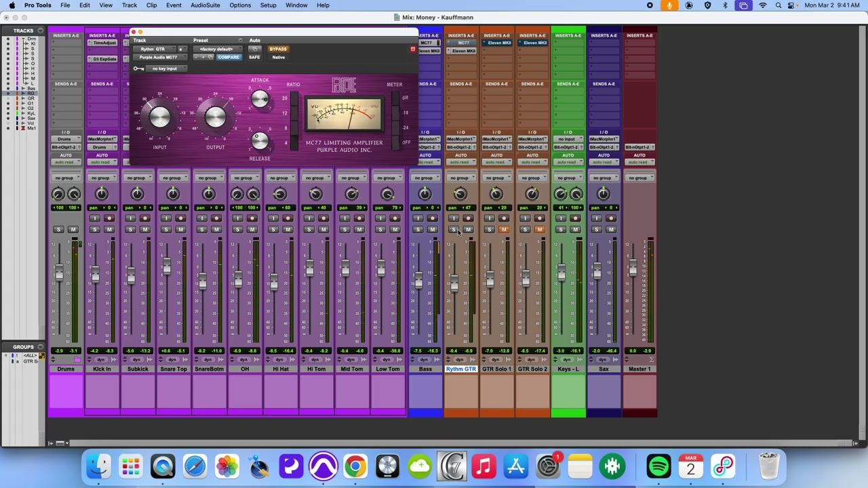Click the Bass volume fader
Screen dimensions: 868x488
coord(418,280)
